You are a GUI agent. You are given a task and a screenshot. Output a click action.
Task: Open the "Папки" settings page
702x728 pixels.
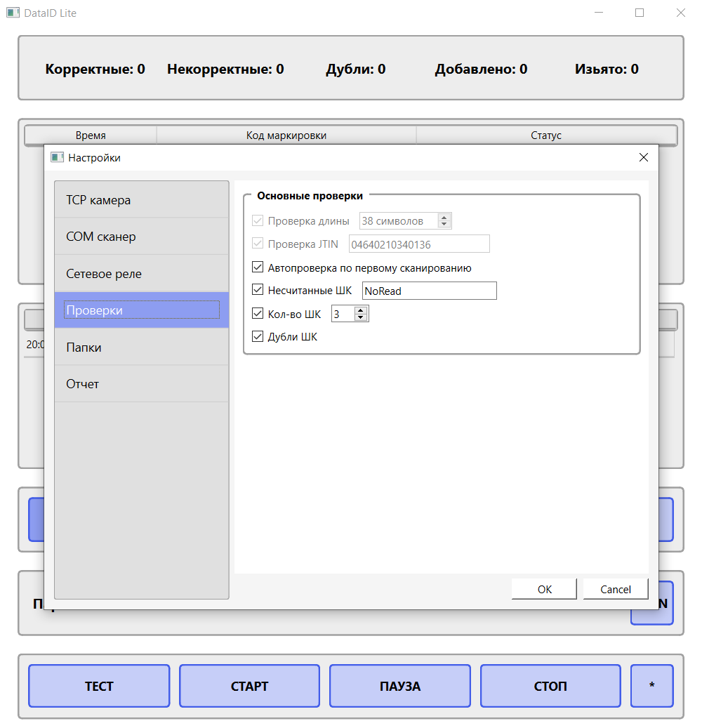[141, 347]
